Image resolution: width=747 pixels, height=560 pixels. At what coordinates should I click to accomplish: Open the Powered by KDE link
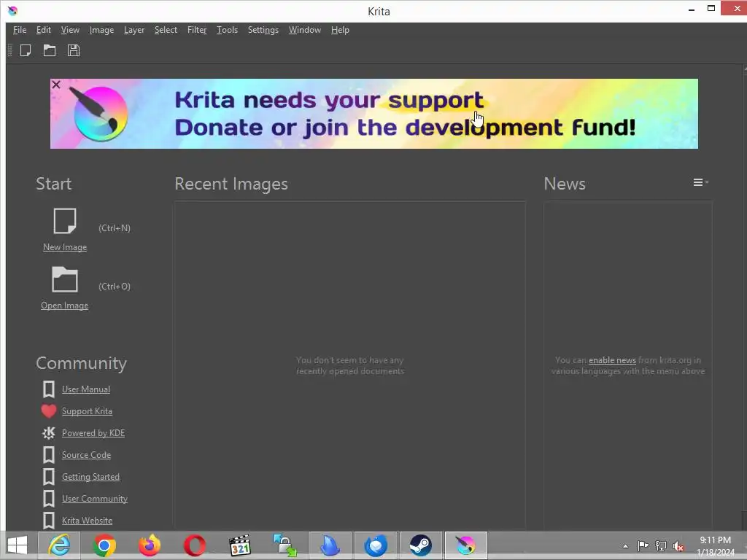pyautogui.click(x=93, y=433)
